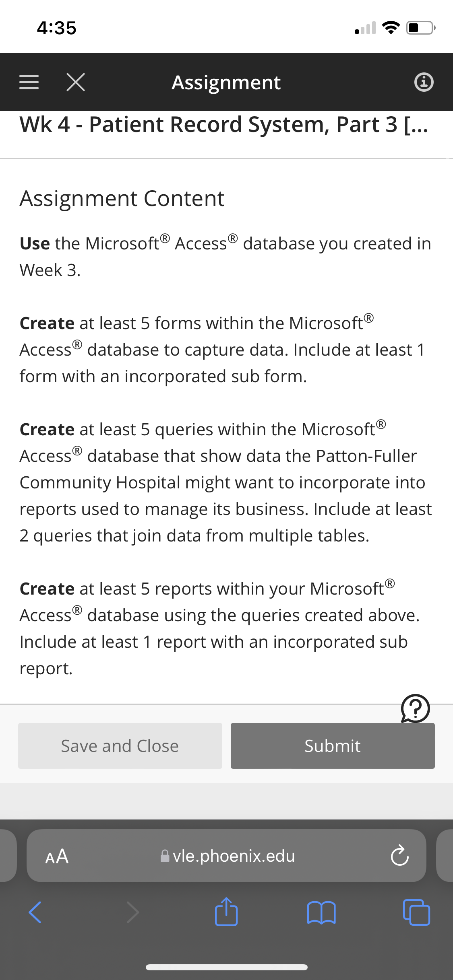The image size is (453, 980).
Task: Tap the battery status icon
Action: tap(421, 28)
